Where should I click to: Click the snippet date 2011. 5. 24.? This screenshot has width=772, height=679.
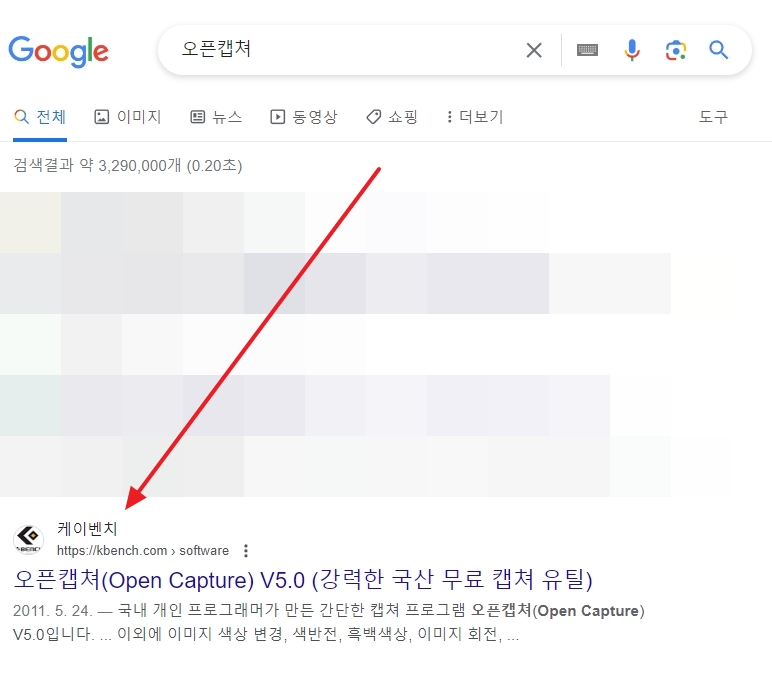[x=53, y=611]
